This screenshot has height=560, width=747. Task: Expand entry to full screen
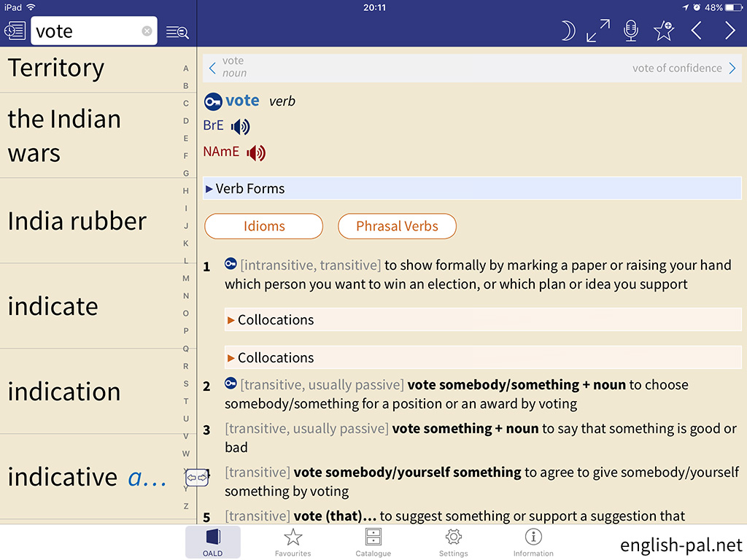coord(598,31)
